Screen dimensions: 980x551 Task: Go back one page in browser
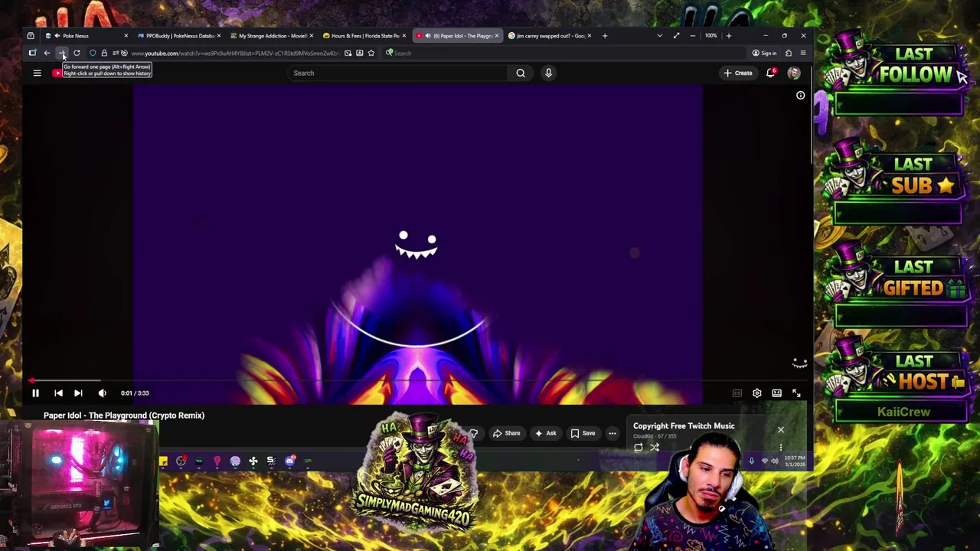[x=47, y=54]
